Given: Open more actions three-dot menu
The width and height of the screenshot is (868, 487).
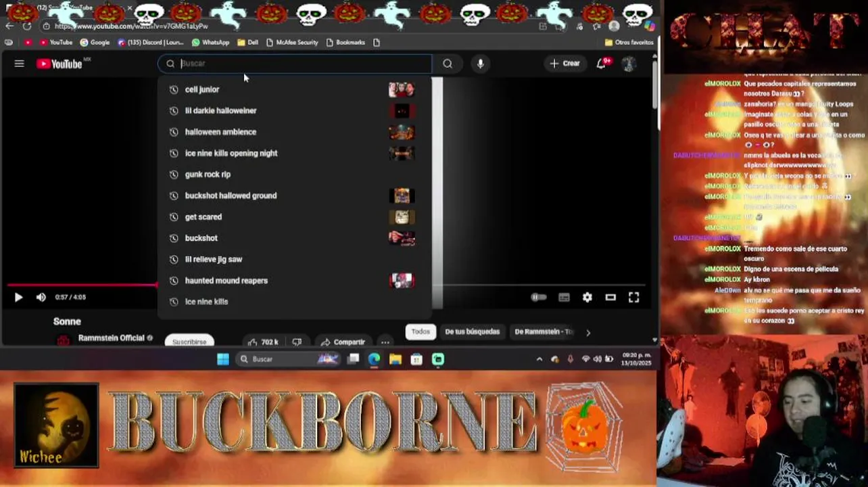Looking at the screenshot, I should 385,342.
